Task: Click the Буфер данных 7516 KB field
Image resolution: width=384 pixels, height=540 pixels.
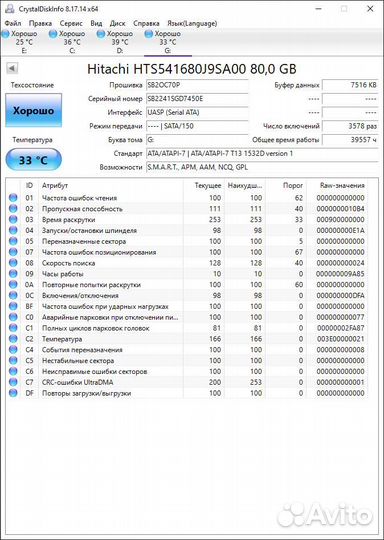Action: 350,85
